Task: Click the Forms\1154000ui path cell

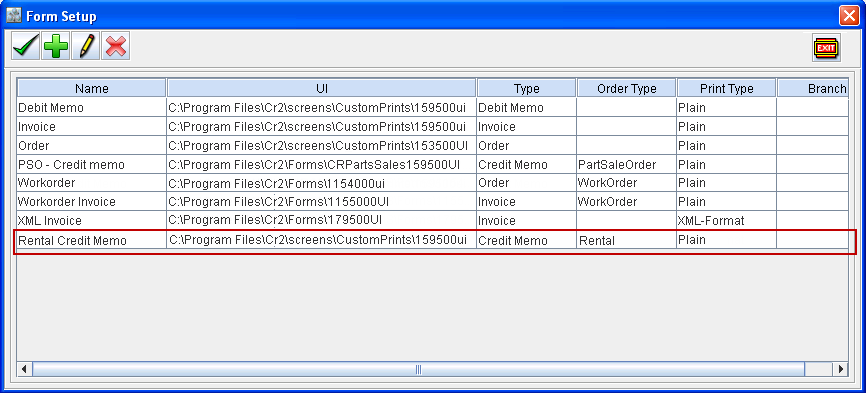Action: tap(322, 183)
